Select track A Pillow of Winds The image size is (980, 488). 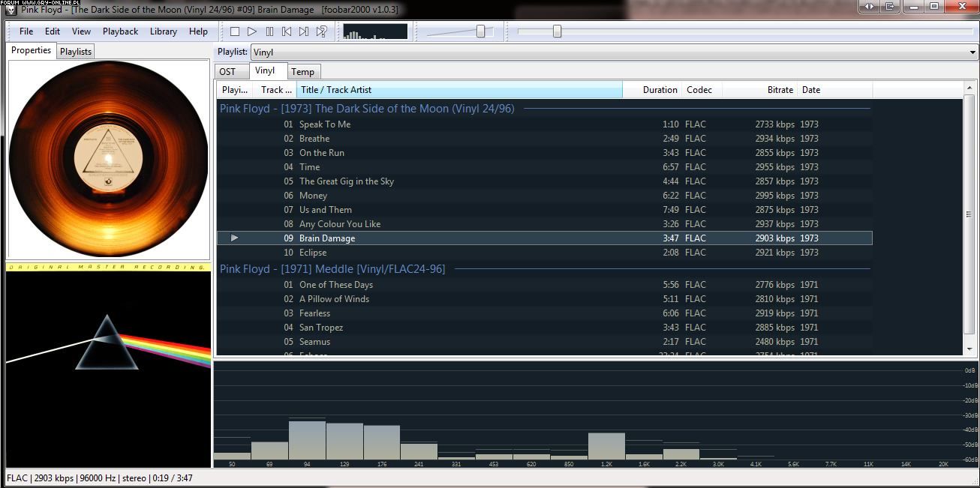545,299
